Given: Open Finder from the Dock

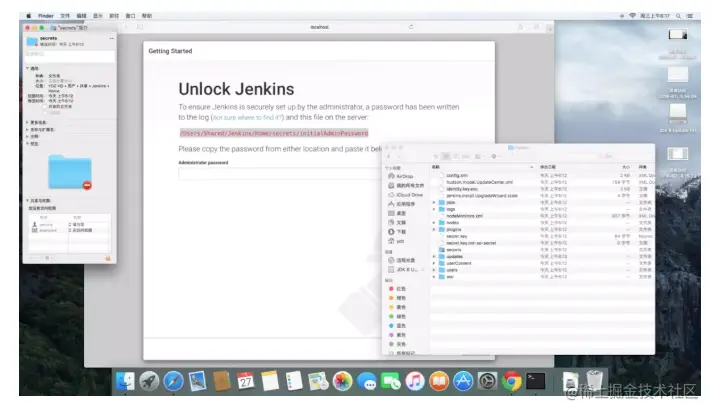Looking at the screenshot, I should 125,381.
